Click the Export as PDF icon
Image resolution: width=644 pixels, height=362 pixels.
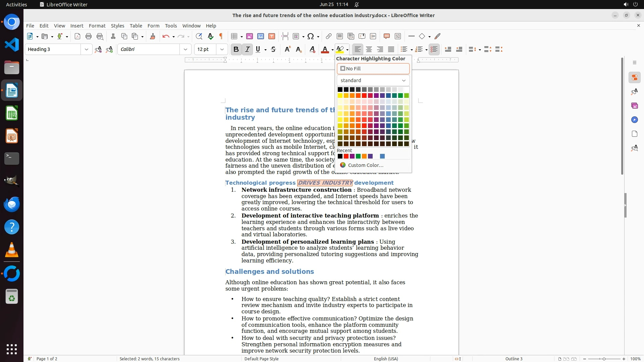tap(77, 36)
